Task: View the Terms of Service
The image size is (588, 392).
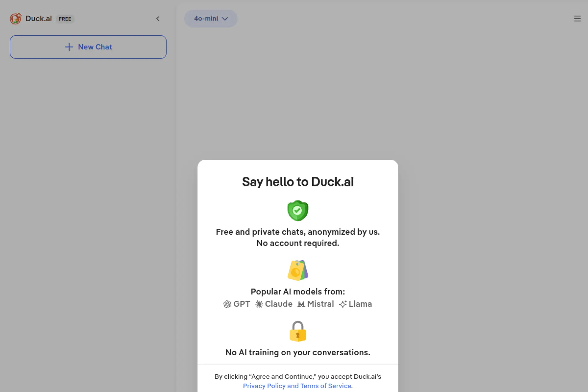Action: pyautogui.click(x=326, y=386)
